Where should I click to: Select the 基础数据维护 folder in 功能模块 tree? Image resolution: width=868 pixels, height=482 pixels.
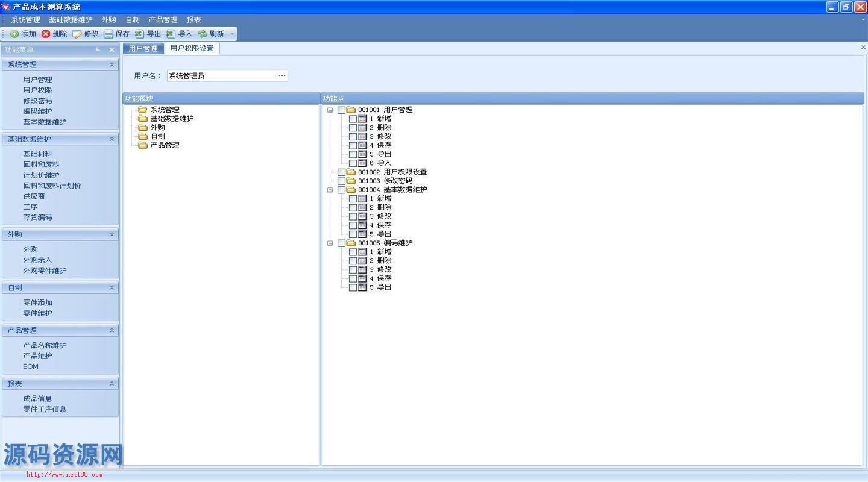pos(172,119)
